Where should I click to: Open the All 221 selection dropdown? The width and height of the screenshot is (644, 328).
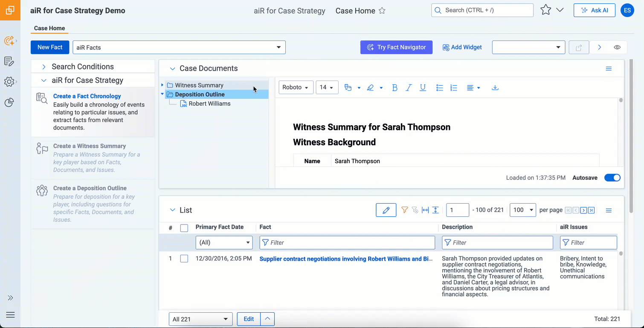coord(200,319)
